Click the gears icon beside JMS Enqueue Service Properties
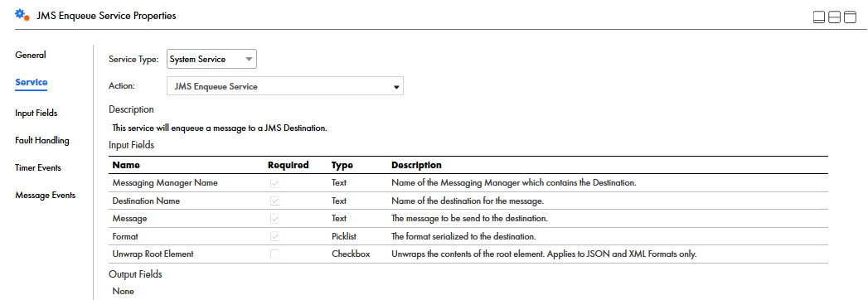This screenshot has height=300, width=868. [22, 16]
